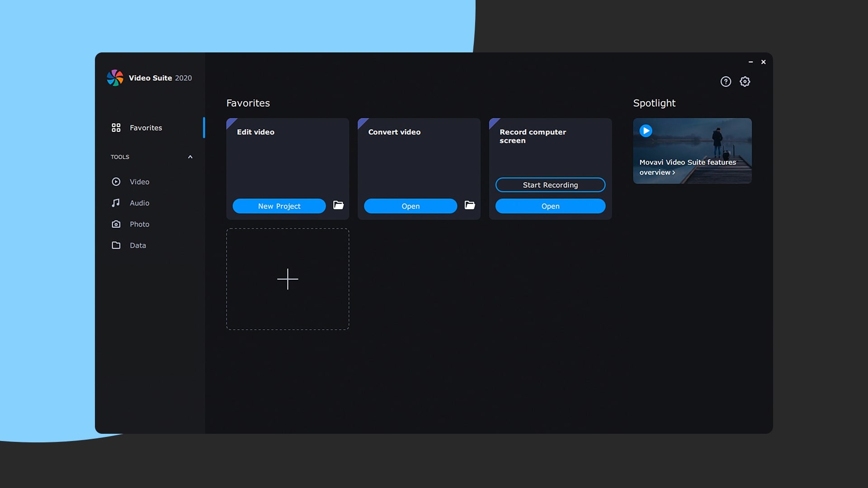Viewport: 868px width, 488px height.
Task: Toggle Tools section visibility in sidebar
Action: (x=189, y=157)
